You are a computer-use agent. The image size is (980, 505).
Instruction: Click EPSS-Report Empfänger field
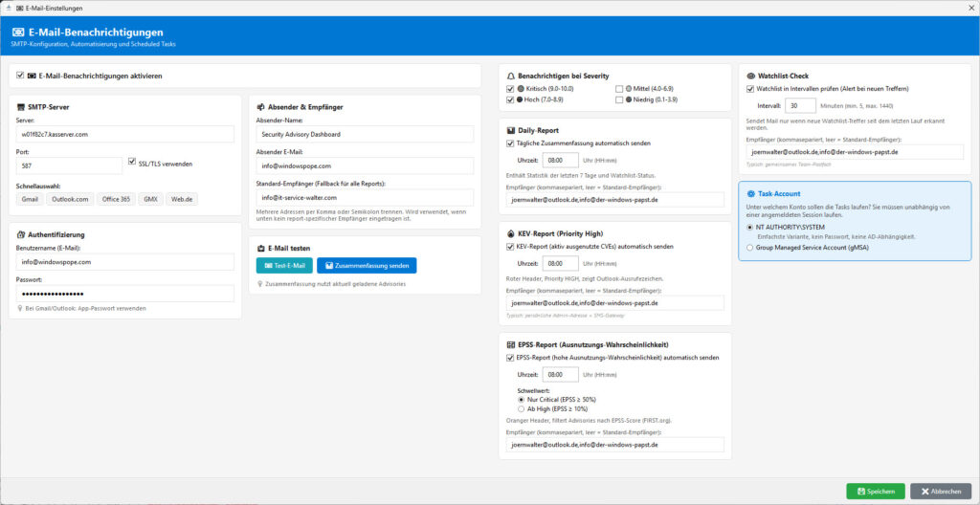(x=615, y=445)
